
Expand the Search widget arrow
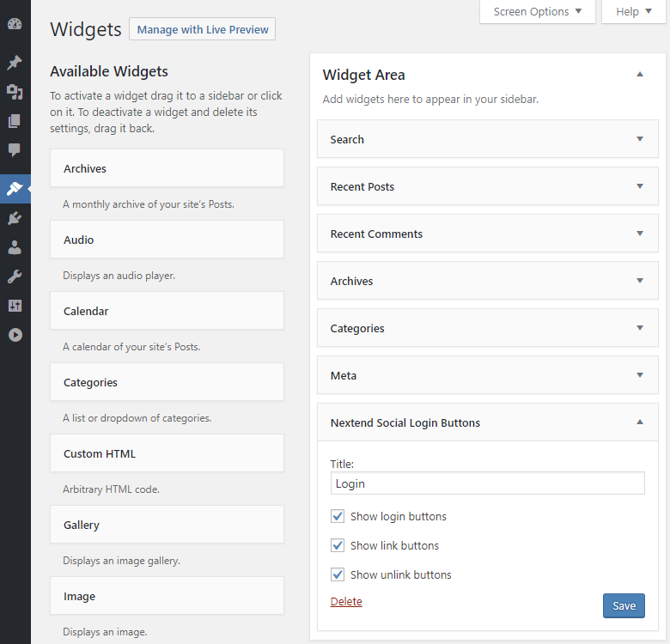tap(639, 139)
